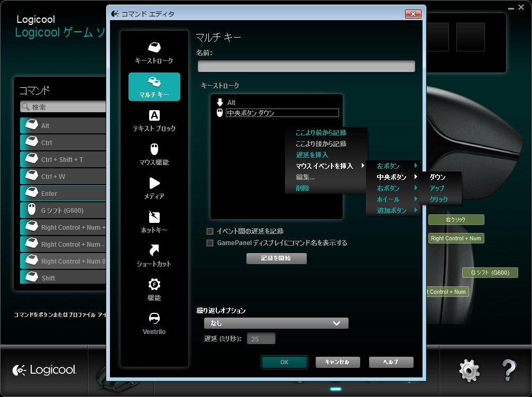The image size is (532, 397).
Task: Click the Shift command key icon
Action: (32, 277)
